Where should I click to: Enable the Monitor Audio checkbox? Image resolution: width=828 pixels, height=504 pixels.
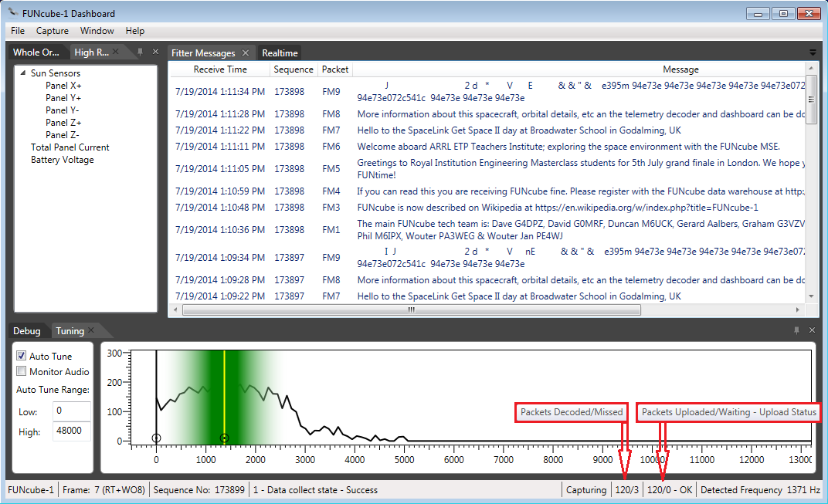22,372
